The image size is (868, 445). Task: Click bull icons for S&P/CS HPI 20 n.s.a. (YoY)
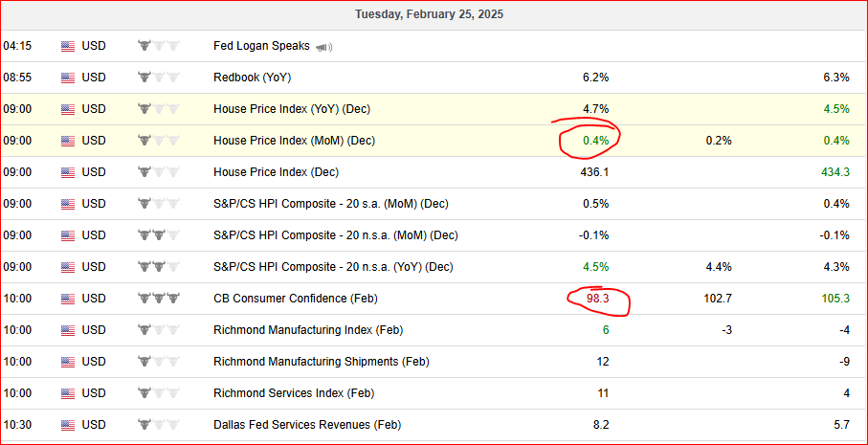159,267
